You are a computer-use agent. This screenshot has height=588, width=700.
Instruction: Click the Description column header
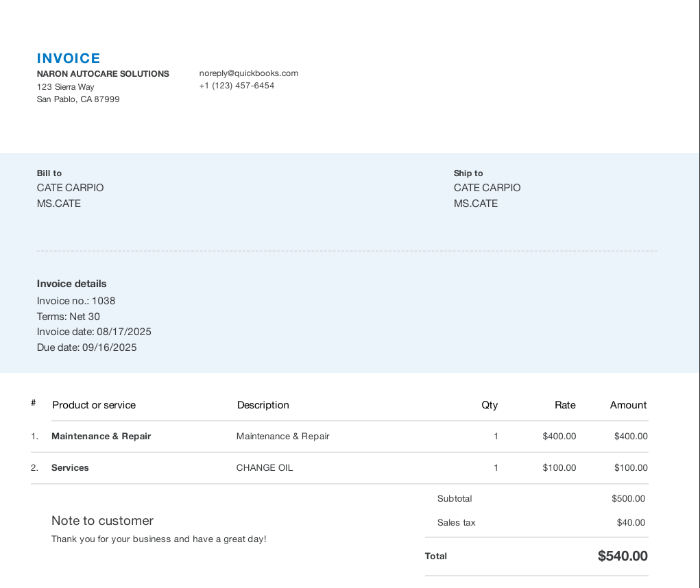point(263,405)
